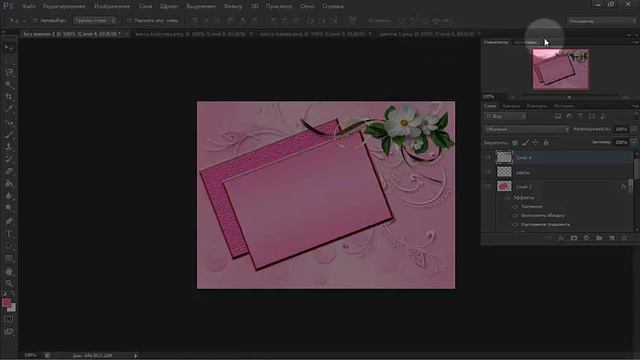Open the layer filter kind dropdown
The image size is (640, 360).
click(x=506, y=116)
